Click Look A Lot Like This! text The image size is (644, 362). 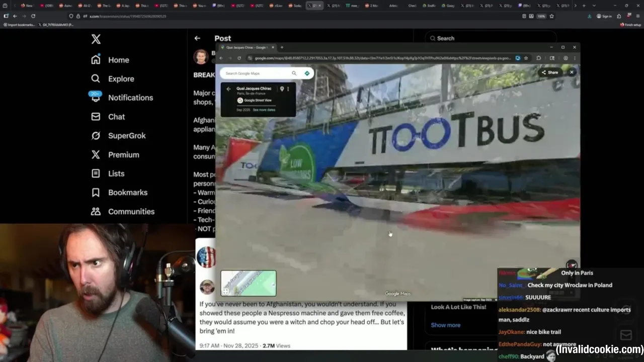coord(458,307)
